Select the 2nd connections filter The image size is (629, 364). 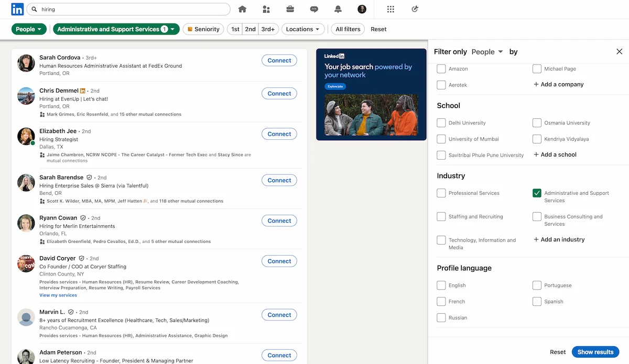pos(250,29)
